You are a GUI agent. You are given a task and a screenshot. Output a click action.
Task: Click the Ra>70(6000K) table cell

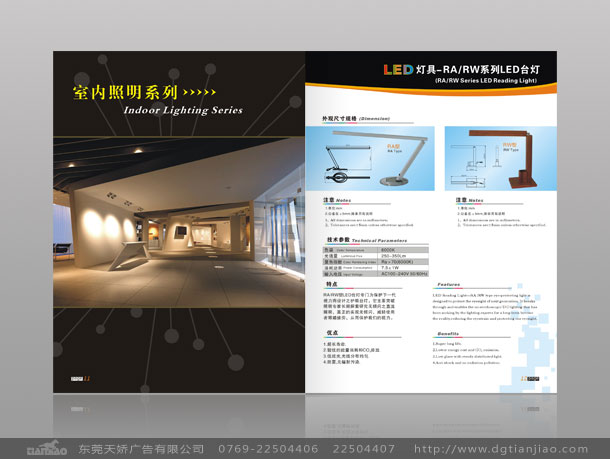(403, 262)
